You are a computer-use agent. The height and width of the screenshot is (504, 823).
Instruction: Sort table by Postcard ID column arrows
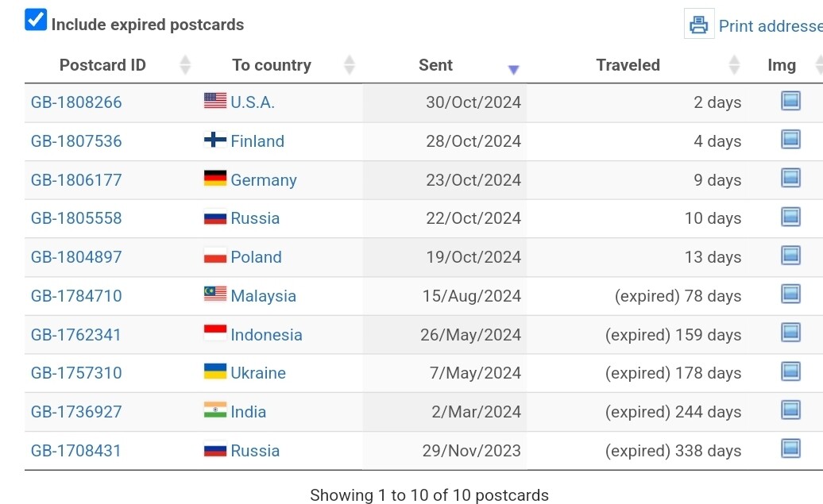(185, 65)
